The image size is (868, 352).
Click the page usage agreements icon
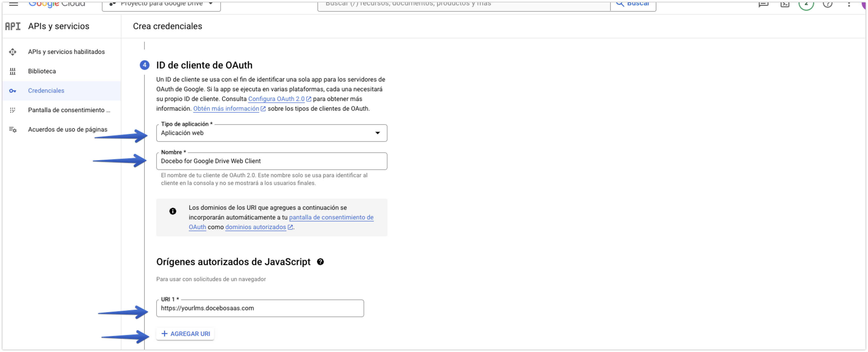pyautogui.click(x=13, y=130)
